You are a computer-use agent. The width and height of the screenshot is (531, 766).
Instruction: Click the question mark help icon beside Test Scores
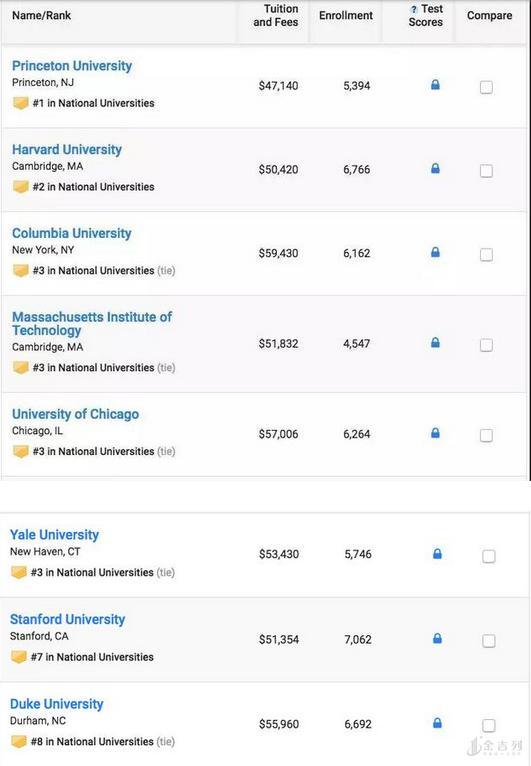coord(414,9)
